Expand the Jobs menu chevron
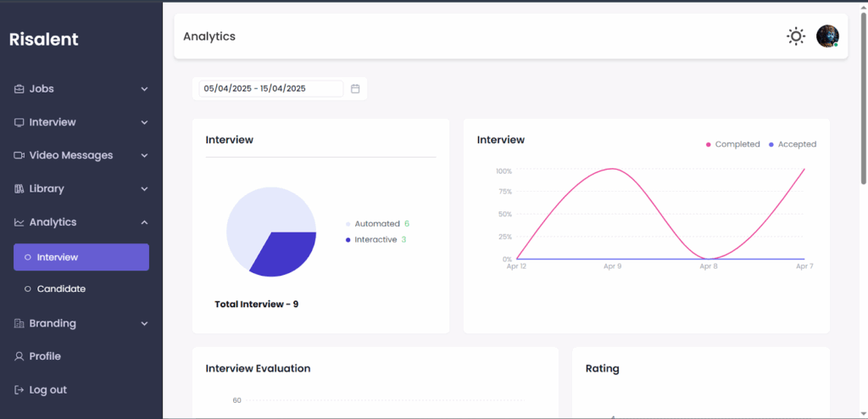Viewport: 868px width, 419px height. point(144,89)
